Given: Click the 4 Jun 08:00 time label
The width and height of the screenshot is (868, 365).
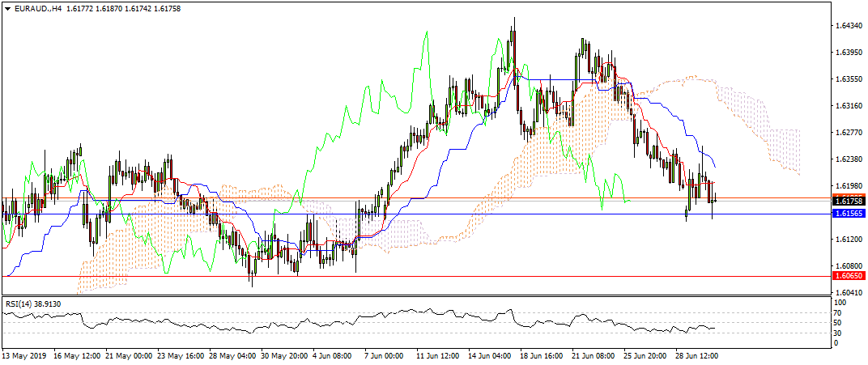Looking at the screenshot, I should click(332, 354).
